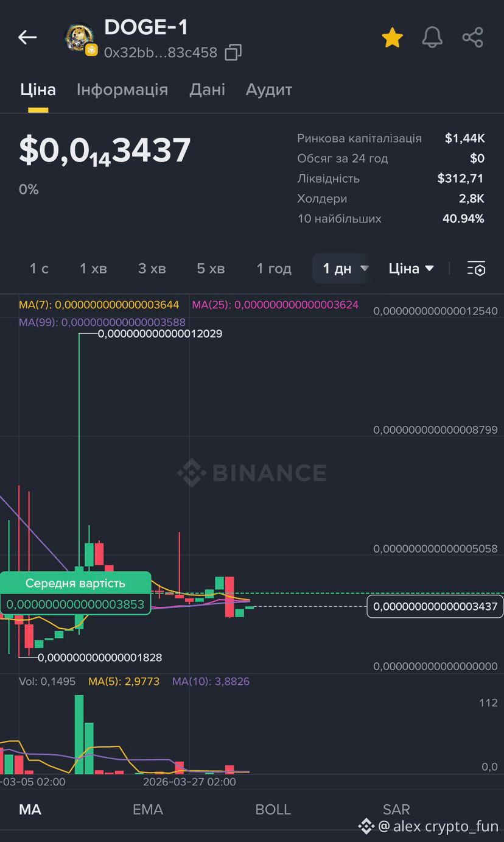The height and width of the screenshot is (842, 504).
Task: Tap the current price tag 0,000000000000003437
Action: pyautogui.click(x=435, y=606)
